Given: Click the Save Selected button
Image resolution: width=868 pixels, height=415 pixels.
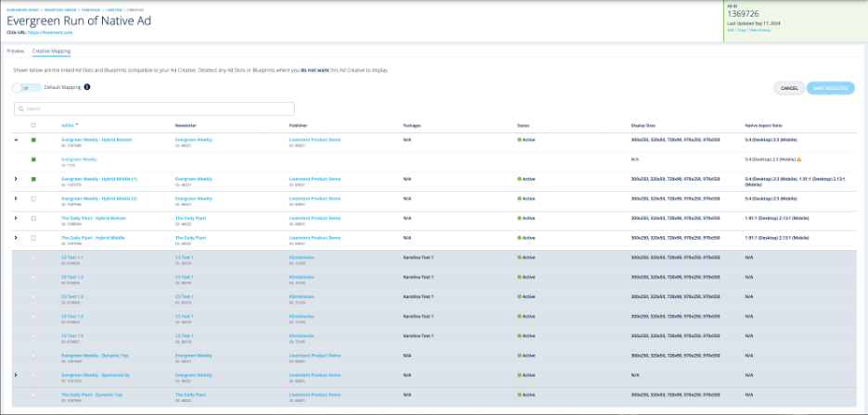Looking at the screenshot, I should (830, 88).
